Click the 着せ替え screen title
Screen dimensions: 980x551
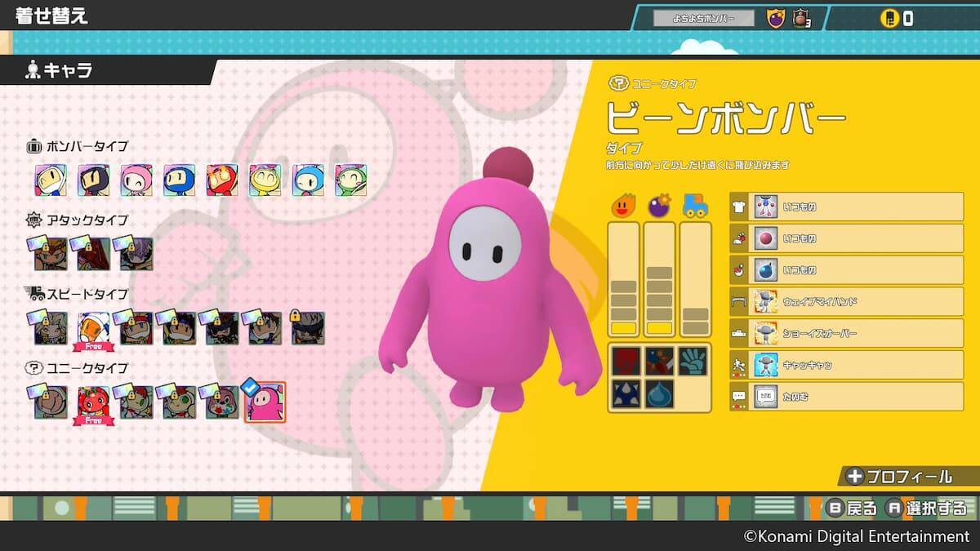51,16
